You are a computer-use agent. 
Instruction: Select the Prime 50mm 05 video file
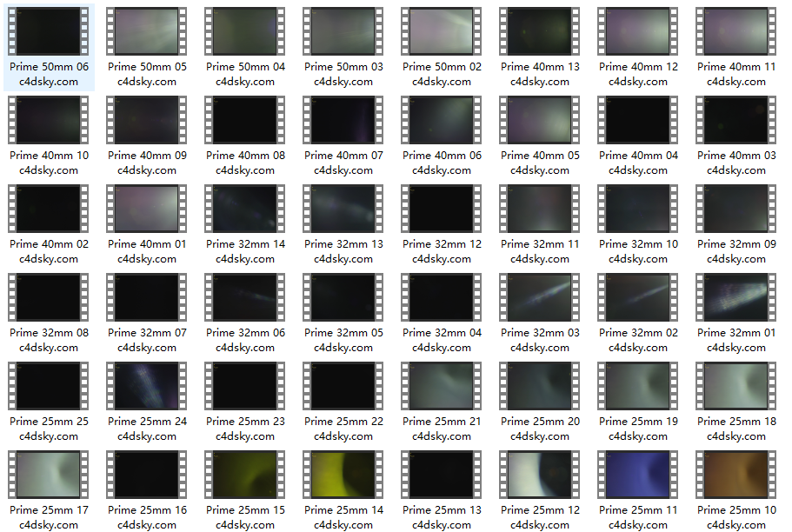pos(146,30)
